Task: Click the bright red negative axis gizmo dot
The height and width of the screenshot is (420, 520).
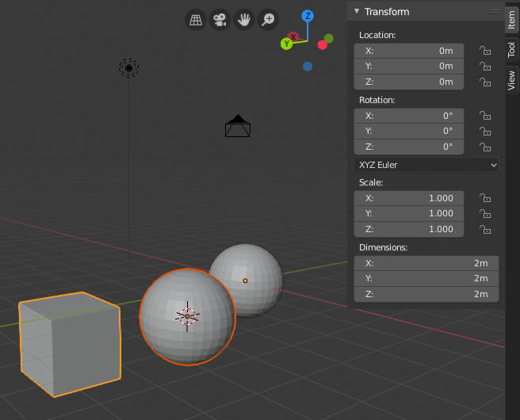Action: pyautogui.click(x=322, y=45)
